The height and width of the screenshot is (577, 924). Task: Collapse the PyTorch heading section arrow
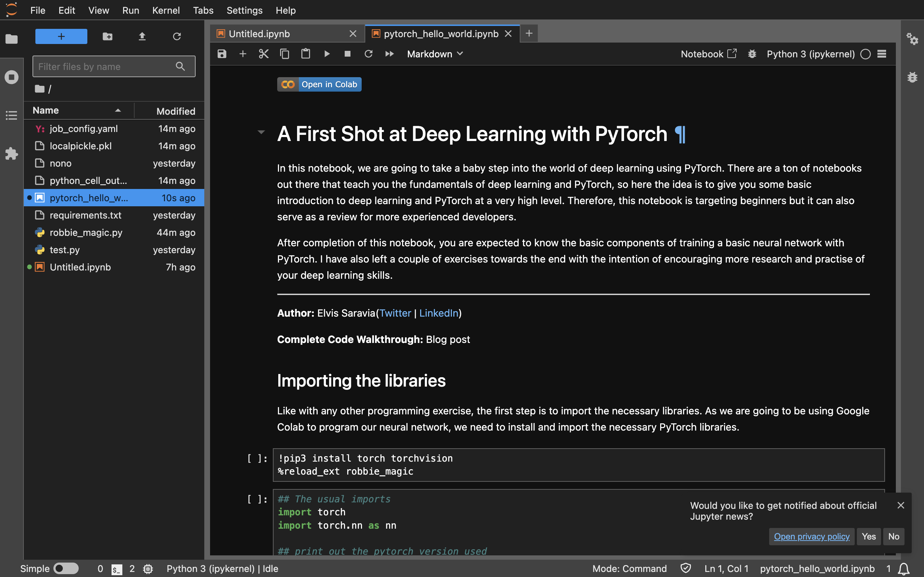(x=261, y=132)
